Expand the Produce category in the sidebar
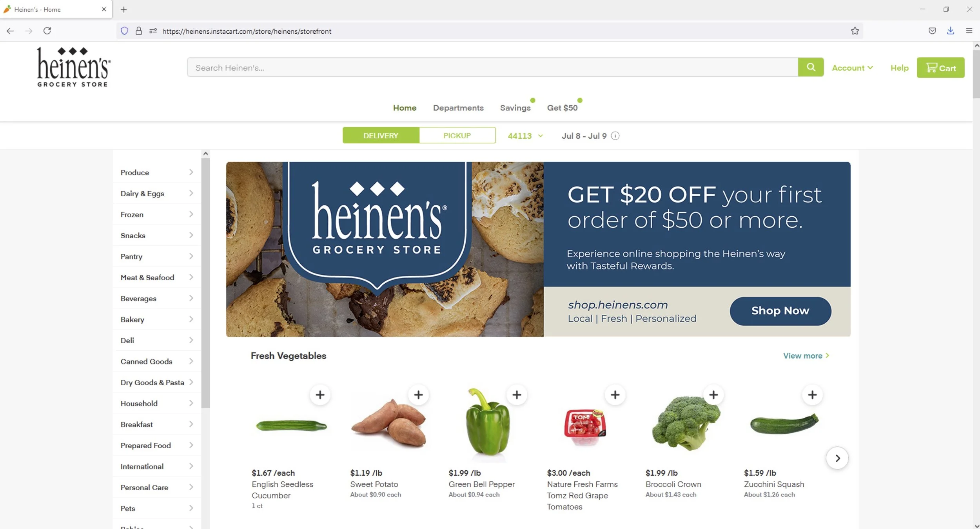The image size is (980, 529). [157, 172]
